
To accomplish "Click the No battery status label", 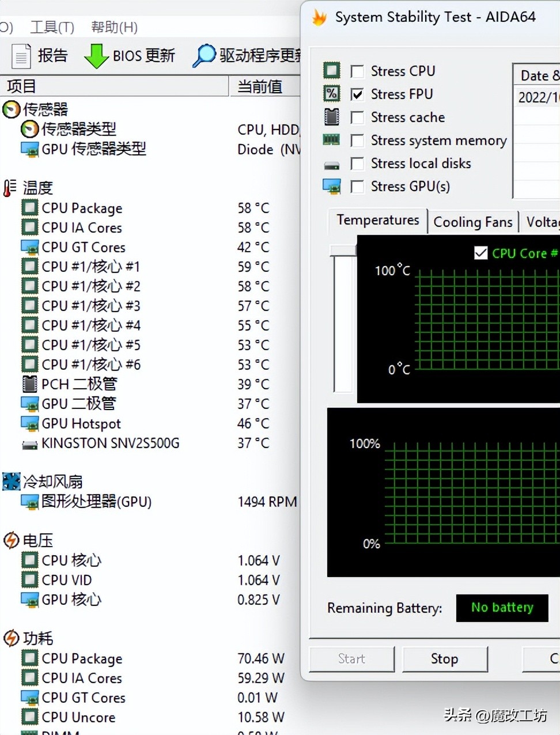I will (502, 608).
